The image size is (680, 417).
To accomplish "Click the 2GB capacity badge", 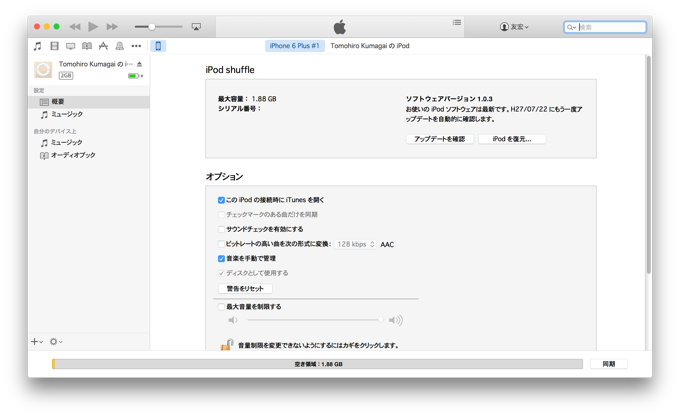I will click(x=66, y=75).
